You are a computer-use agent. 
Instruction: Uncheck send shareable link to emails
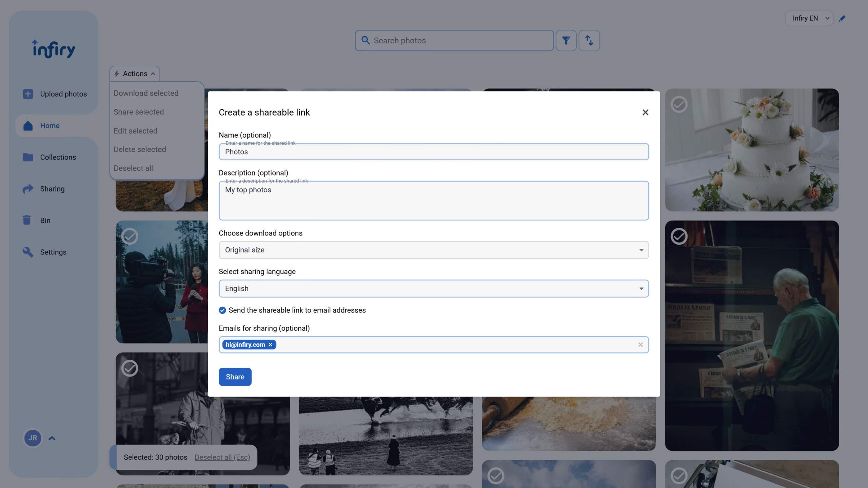[222, 310]
